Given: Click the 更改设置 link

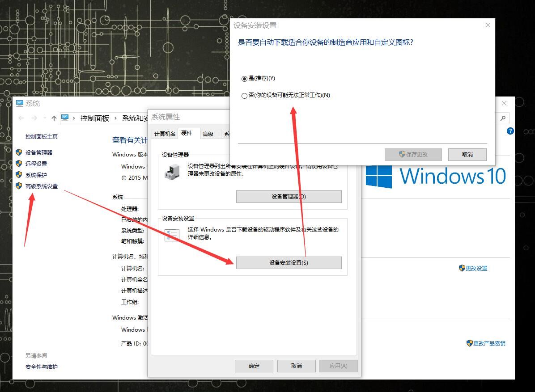Looking at the screenshot, I should 477,269.
